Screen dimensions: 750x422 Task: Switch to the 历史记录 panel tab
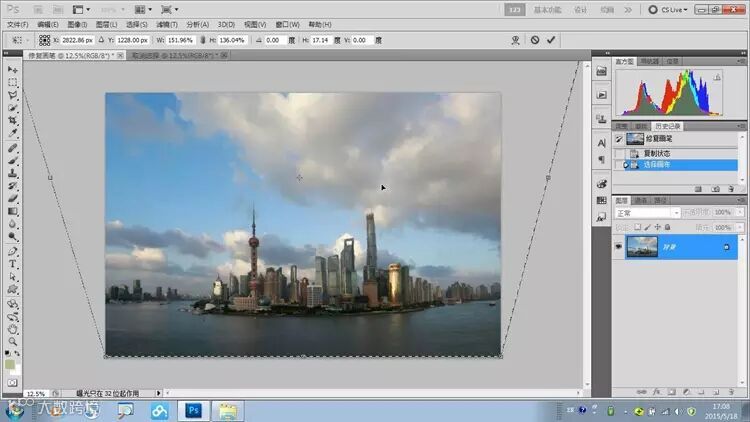click(667, 126)
